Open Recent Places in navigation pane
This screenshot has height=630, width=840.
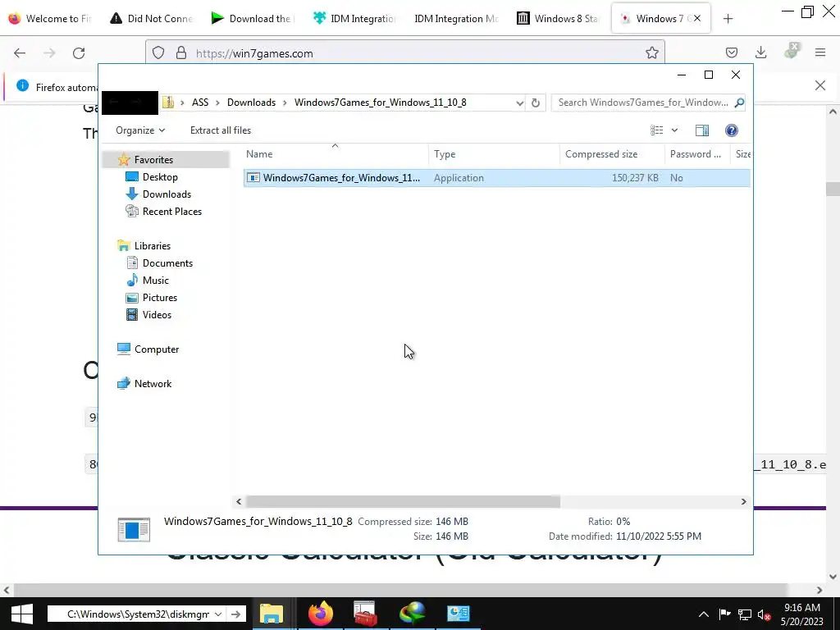click(172, 211)
